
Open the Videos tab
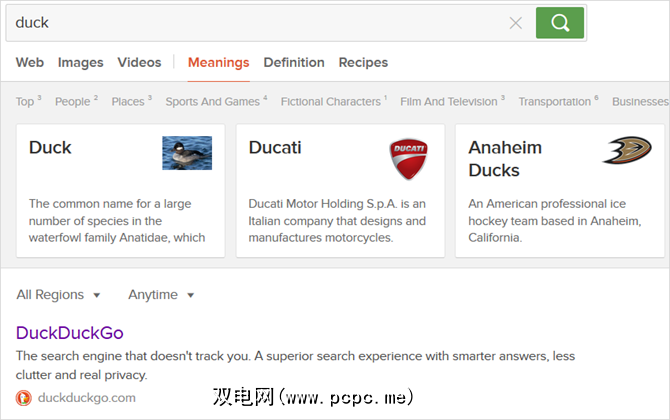139,62
